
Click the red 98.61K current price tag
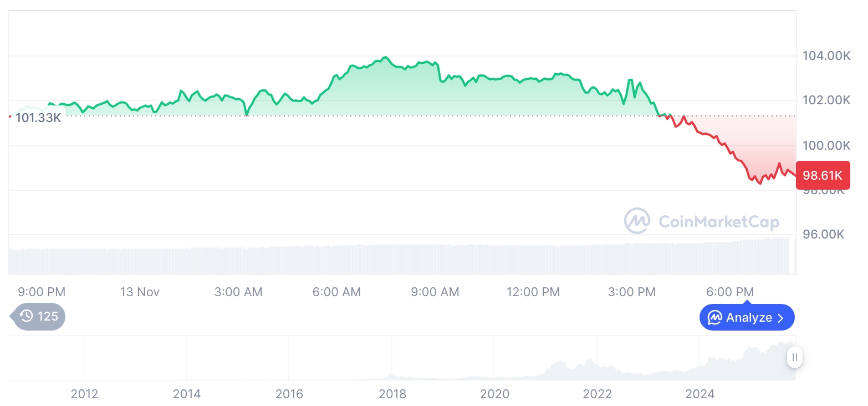823,176
